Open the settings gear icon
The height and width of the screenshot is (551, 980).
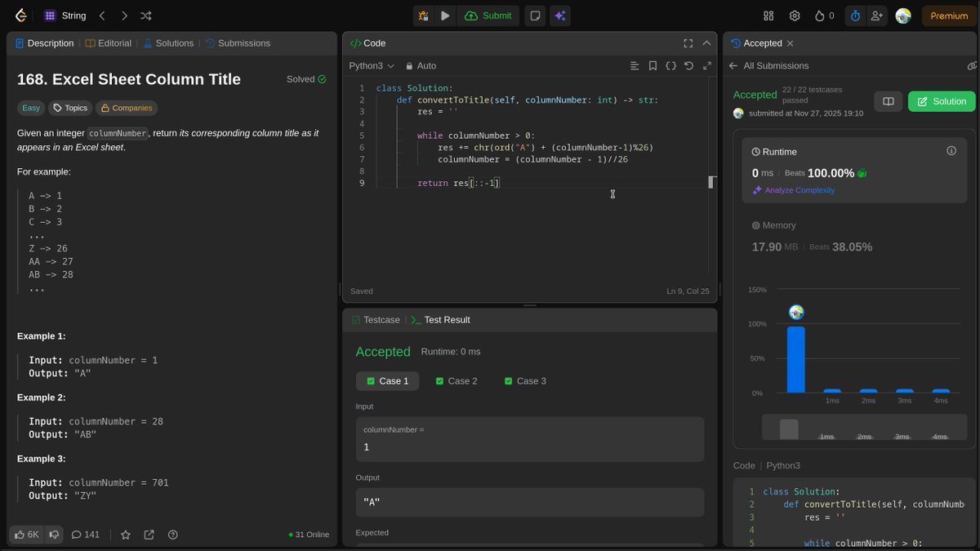795,16
